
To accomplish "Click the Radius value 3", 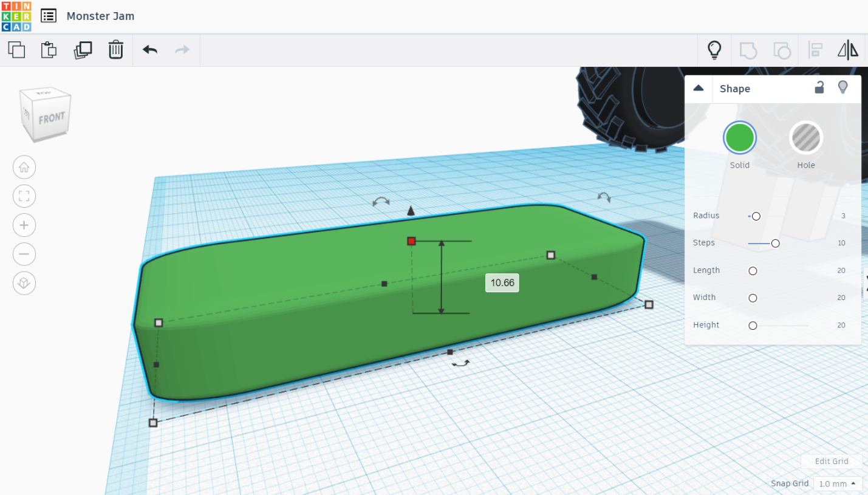I will pos(843,216).
